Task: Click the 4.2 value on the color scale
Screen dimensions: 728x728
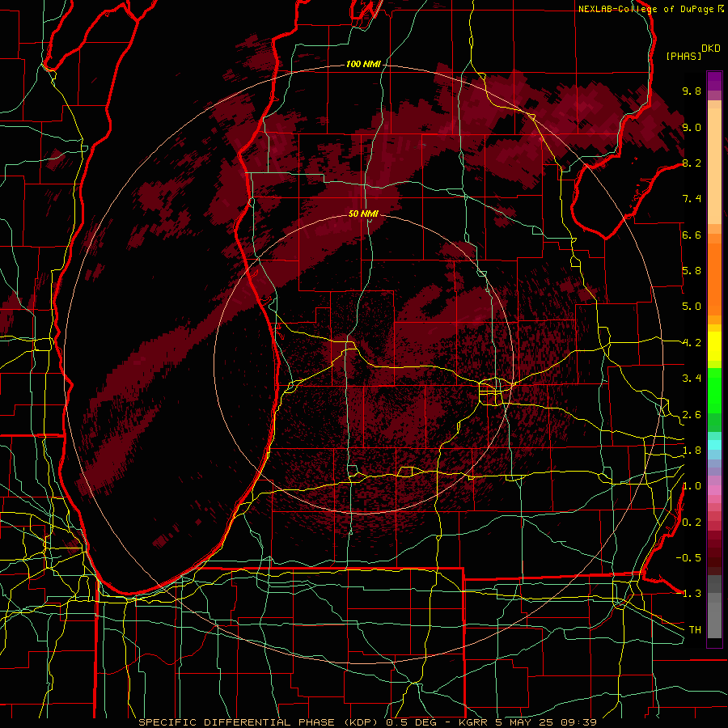Action: pyautogui.click(x=692, y=343)
